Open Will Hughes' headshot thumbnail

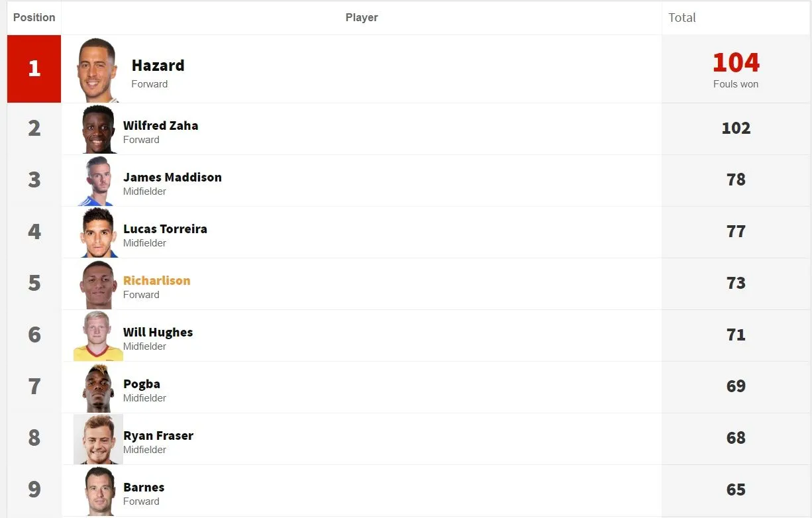coord(98,336)
